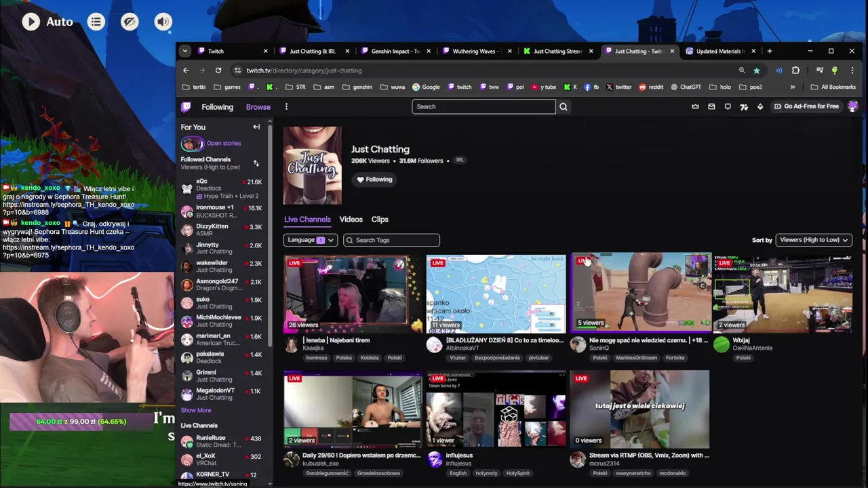Open AlbinoskaVT stream thumbnail
This screenshot has width=868, height=488.
tap(496, 293)
